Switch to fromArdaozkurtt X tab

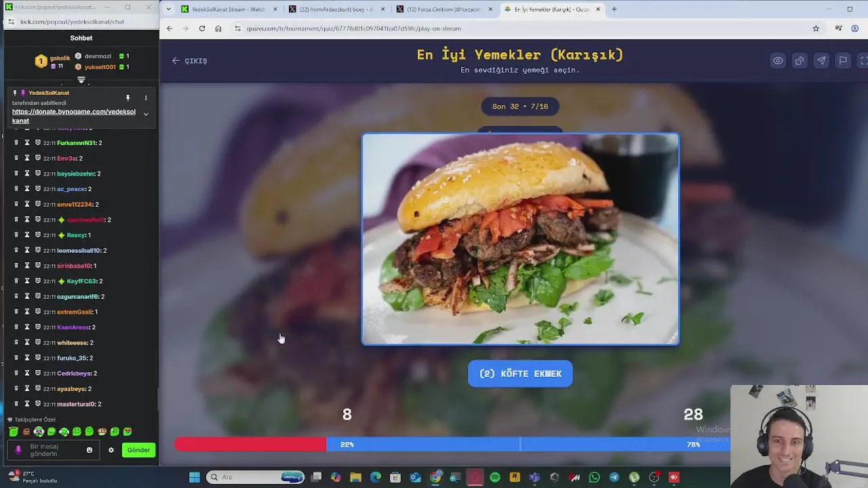pos(337,9)
